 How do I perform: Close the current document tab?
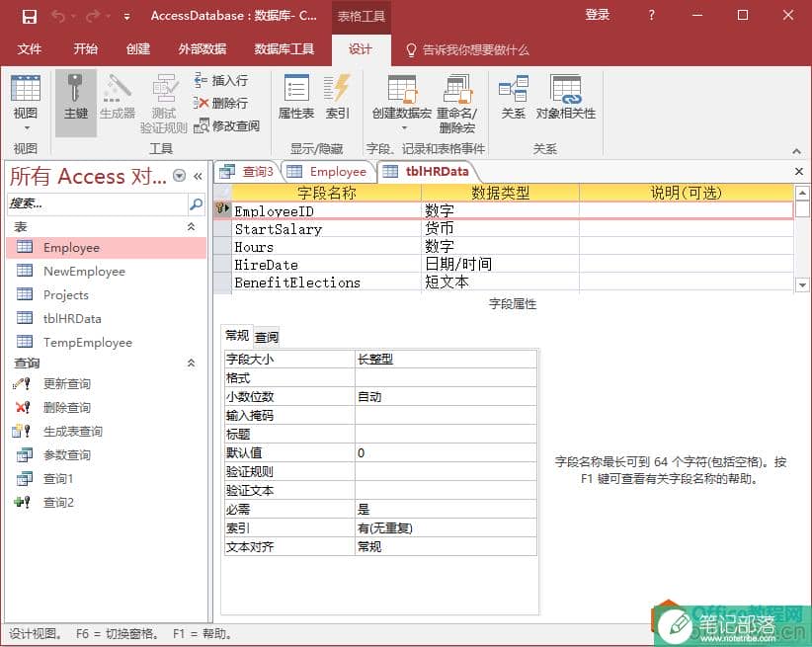pyautogui.click(x=799, y=172)
